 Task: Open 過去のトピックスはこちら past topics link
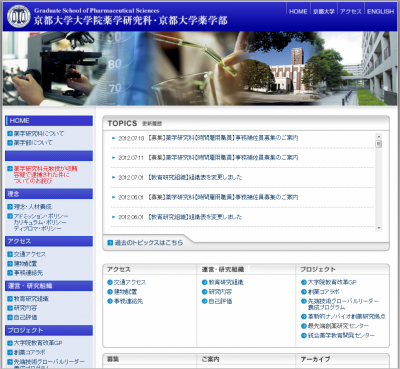149,243
